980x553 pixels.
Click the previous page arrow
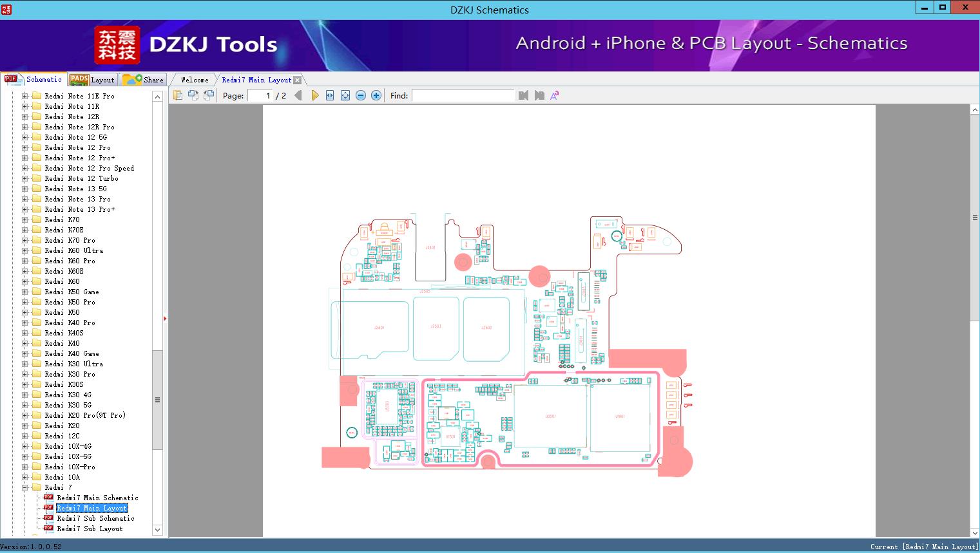tap(298, 95)
